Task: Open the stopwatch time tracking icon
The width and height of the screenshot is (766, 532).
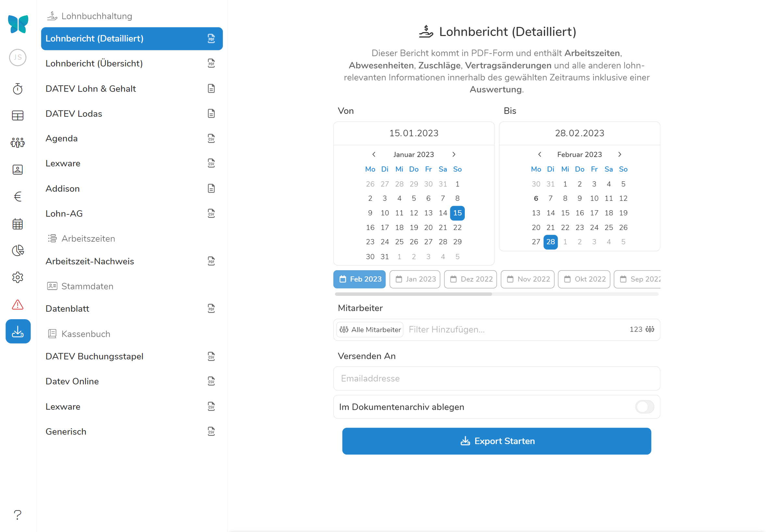Action: click(18, 89)
